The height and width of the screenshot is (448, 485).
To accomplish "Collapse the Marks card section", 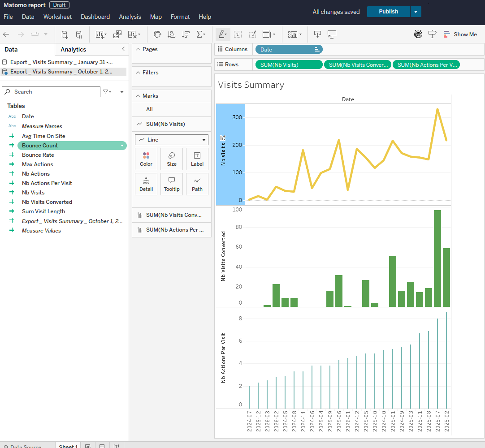I will pos(139,95).
